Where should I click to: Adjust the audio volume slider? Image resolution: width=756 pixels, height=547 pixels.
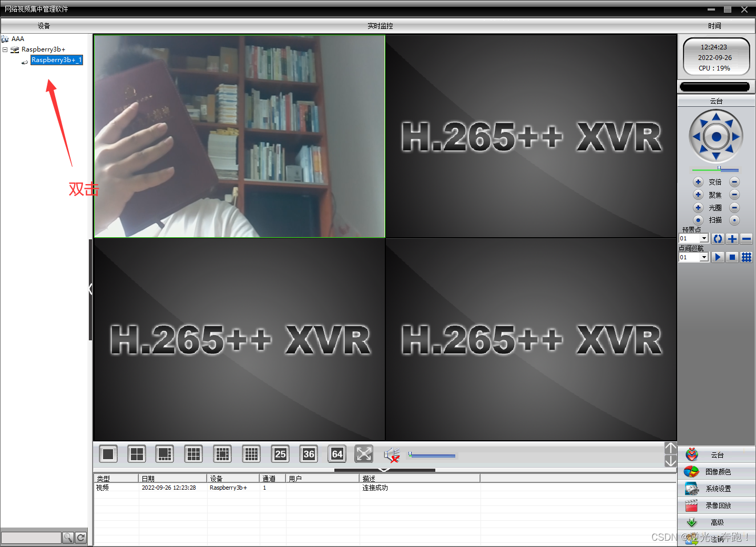coord(432,455)
